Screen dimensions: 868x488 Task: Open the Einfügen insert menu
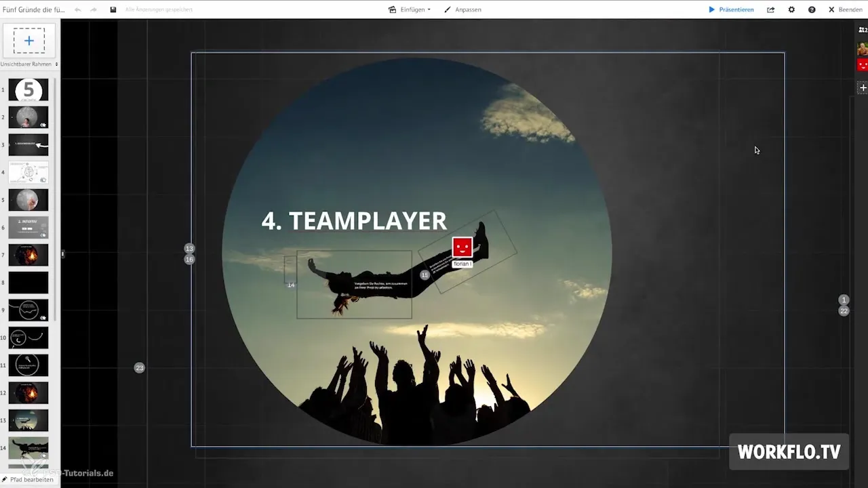(410, 10)
